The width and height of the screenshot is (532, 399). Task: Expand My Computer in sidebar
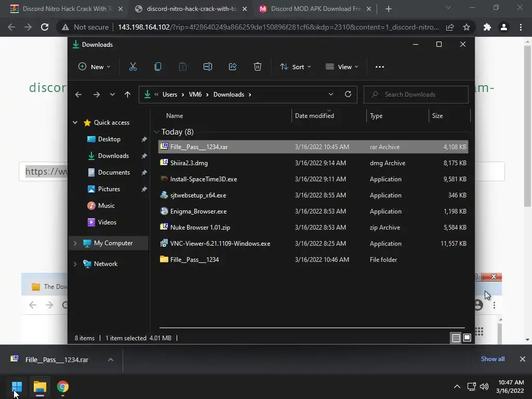tap(75, 243)
